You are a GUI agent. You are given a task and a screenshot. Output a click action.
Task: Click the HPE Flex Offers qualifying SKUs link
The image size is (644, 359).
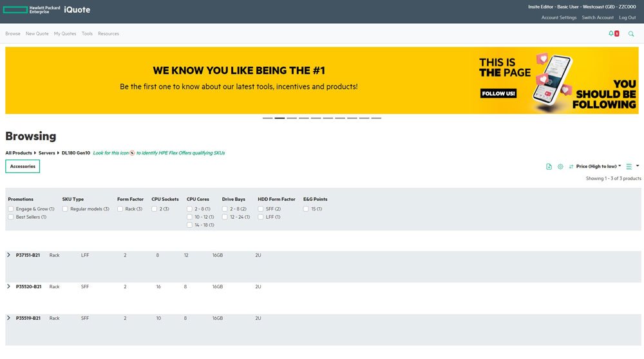tap(159, 153)
